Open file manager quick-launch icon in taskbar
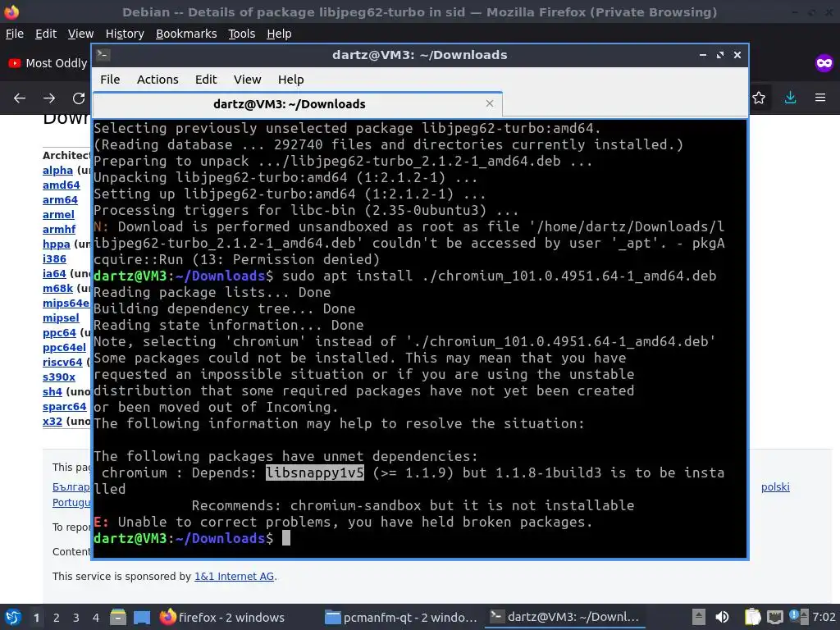 [x=118, y=617]
